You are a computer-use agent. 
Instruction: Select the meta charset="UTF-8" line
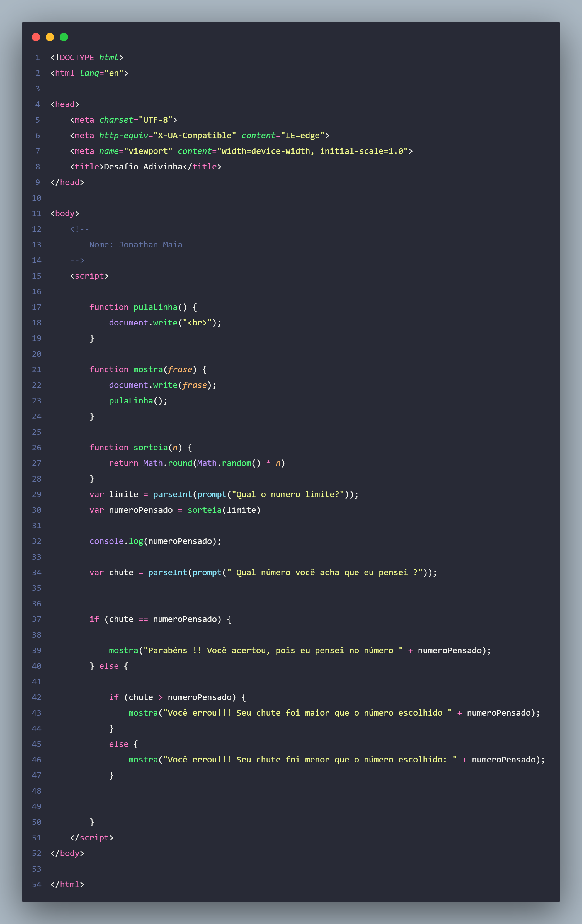(x=123, y=120)
